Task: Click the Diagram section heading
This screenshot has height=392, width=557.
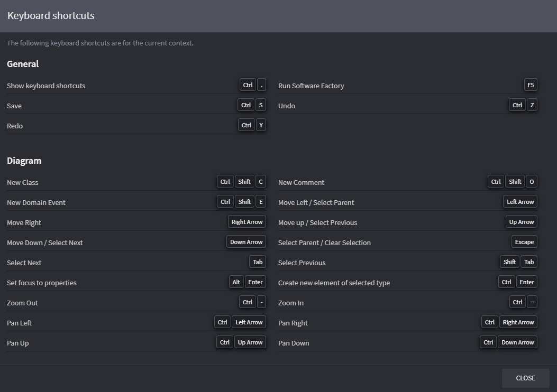Action: pos(24,161)
